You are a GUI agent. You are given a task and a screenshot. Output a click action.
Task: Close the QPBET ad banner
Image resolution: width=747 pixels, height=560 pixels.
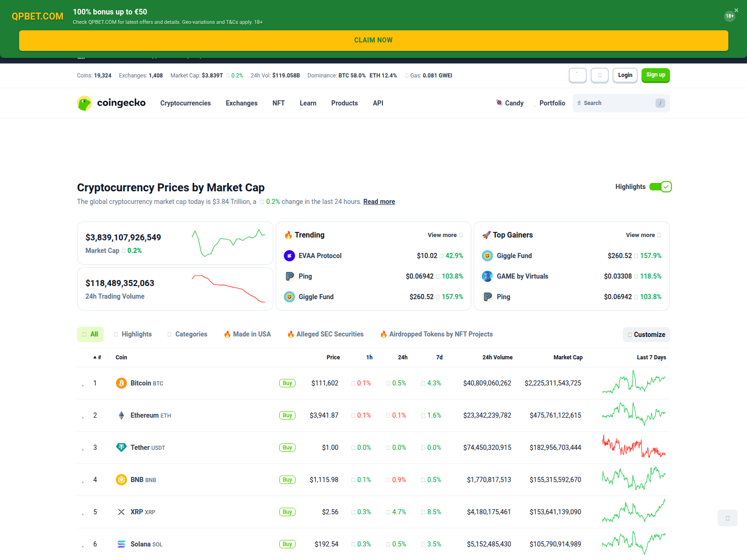click(737, 10)
